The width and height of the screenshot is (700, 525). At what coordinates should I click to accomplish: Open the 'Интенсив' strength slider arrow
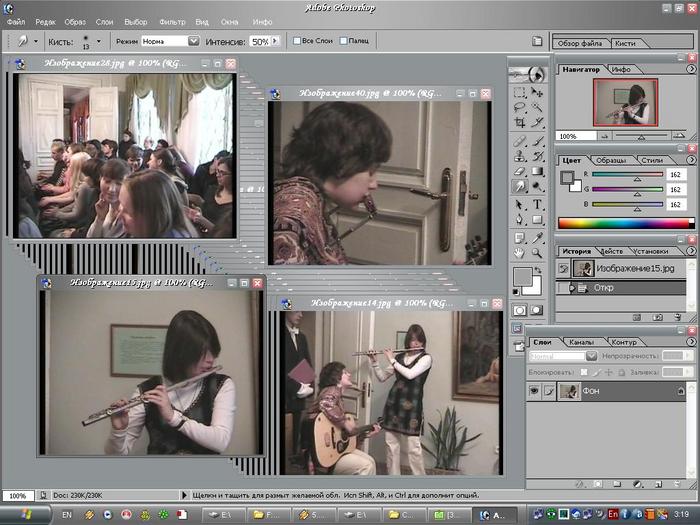click(276, 42)
